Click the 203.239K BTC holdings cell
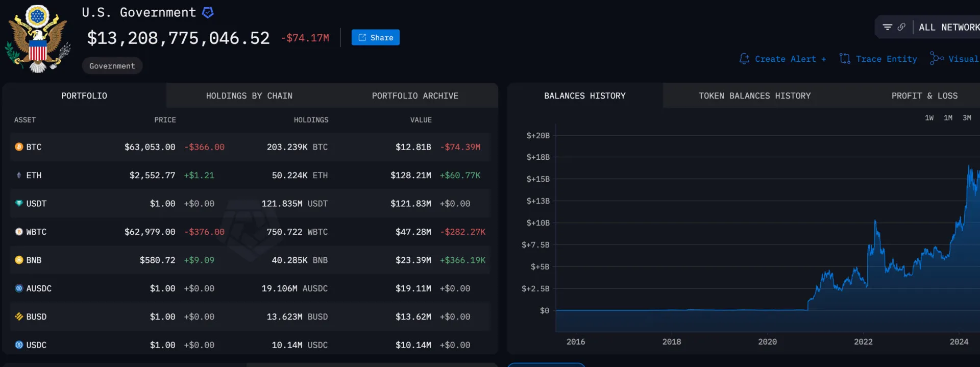The width and height of the screenshot is (980, 367). 297,147
